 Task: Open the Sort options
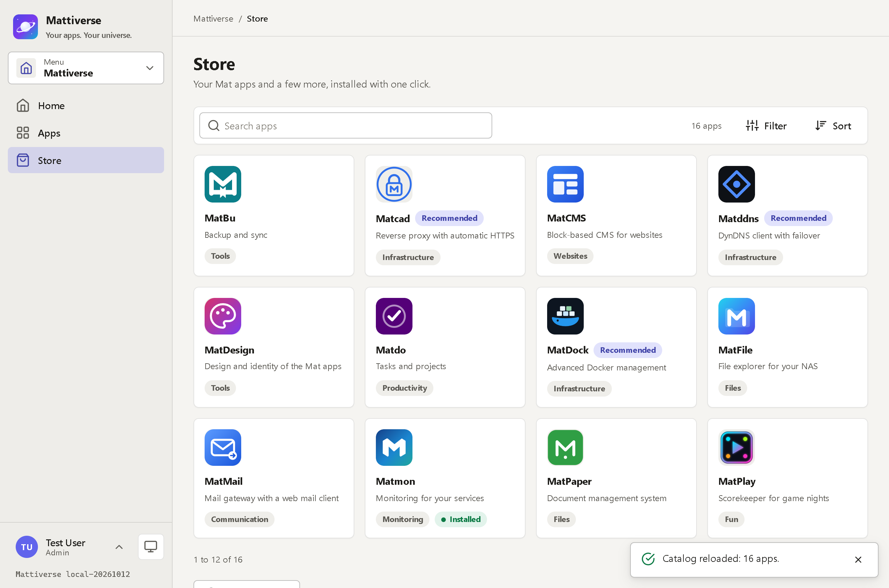(x=833, y=126)
